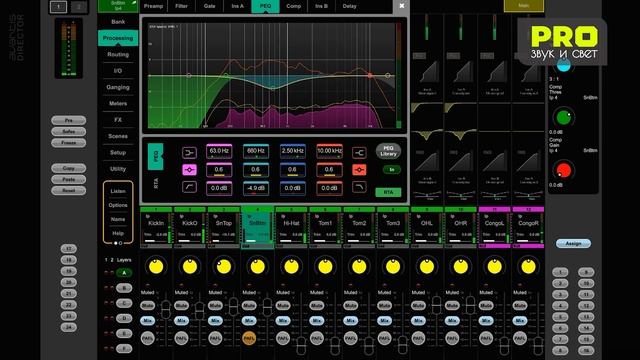Screen dimensions: 640x360
Task: Mute the KickIn channel
Action: coord(147,305)
